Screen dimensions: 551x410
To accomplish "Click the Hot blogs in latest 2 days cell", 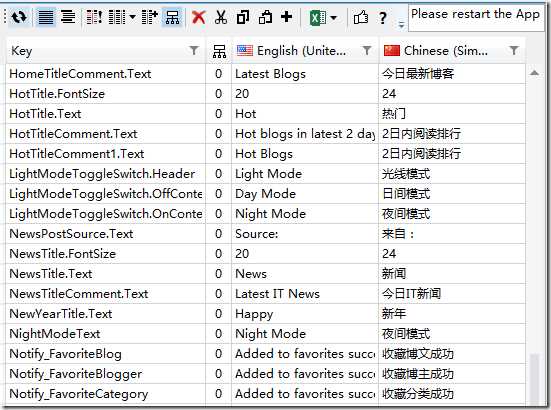I will pos(305,134).
